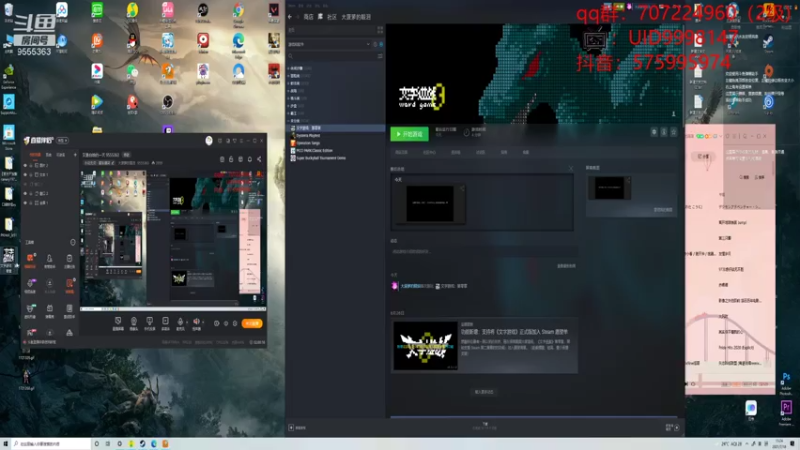800x450 pixels.
Task: Open the game info icon next to the gear
Action: pyautogui.click(x=664, y=132)
